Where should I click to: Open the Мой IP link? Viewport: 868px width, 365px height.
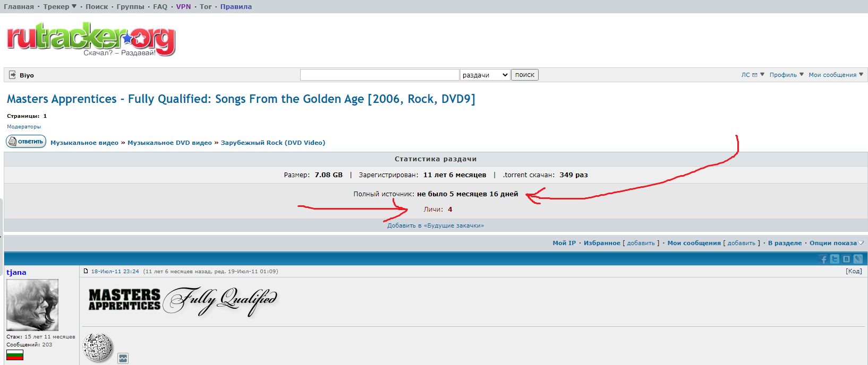[x=564, y=243]
